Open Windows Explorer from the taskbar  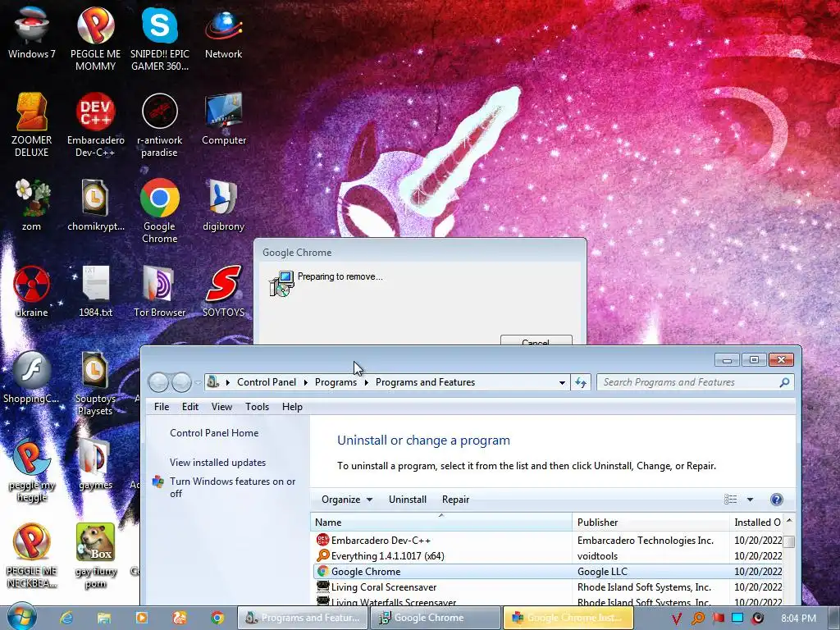pos(104,618)
